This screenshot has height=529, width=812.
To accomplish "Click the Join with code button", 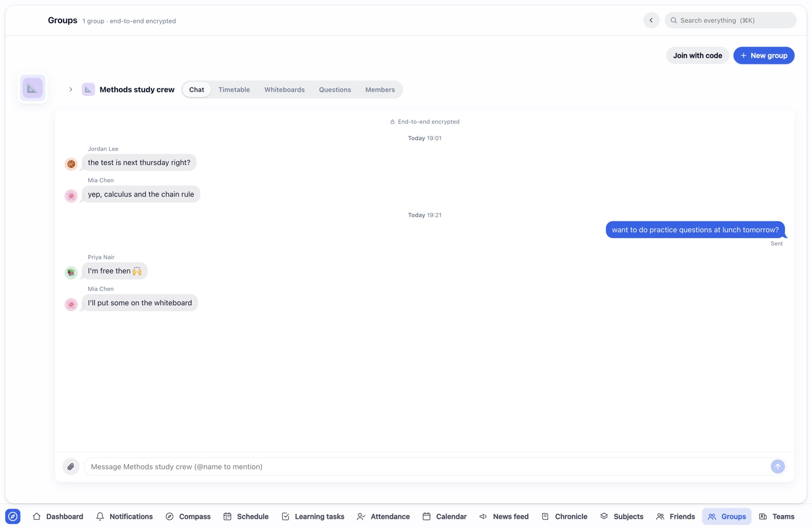I will (x=697, y=55).
